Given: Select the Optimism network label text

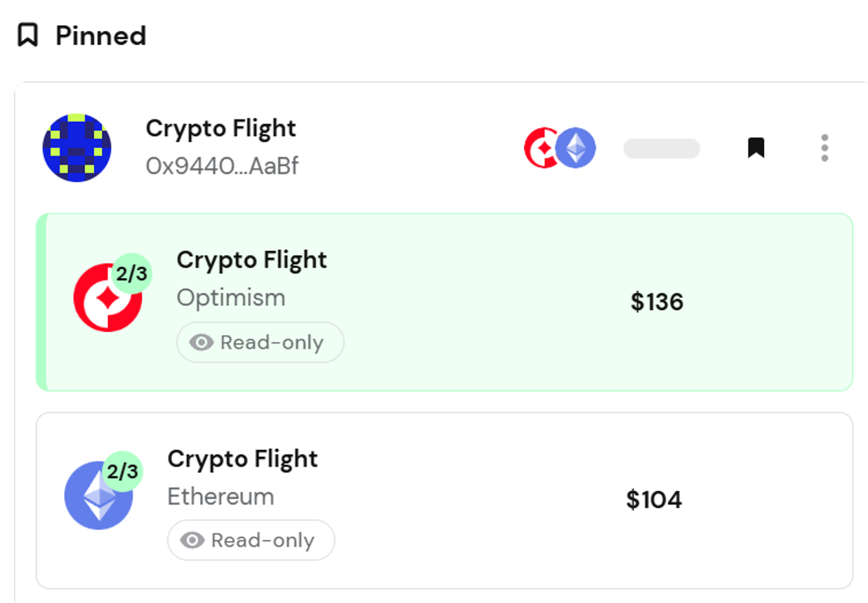Looking at the screenshot, I should click(231, 298).
